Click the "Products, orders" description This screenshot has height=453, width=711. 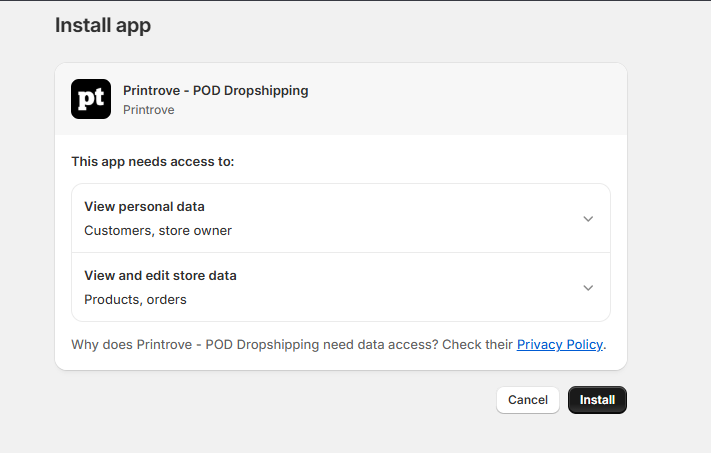tap(135, 299)
